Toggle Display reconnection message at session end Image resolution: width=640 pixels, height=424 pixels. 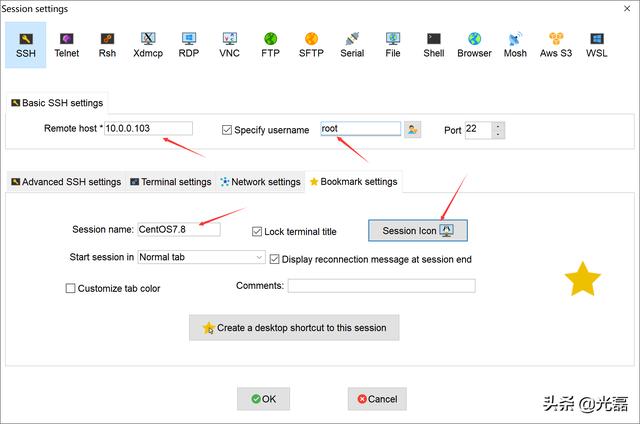[274, 259]
